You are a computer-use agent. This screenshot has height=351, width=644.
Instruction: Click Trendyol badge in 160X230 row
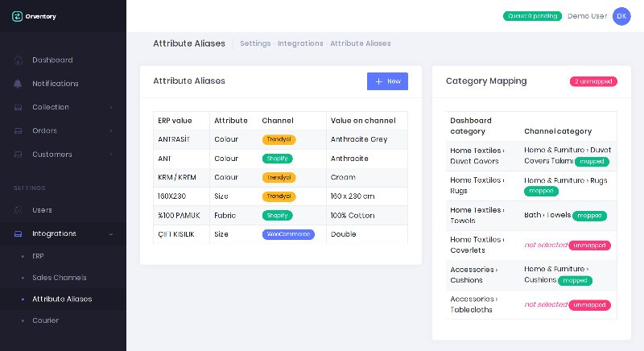(279, 196)
